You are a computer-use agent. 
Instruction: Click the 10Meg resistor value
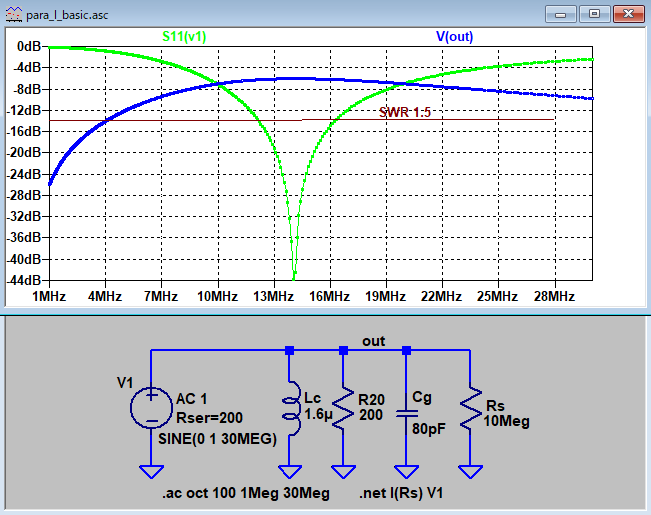pyautogui.click(x=507, y=421)
